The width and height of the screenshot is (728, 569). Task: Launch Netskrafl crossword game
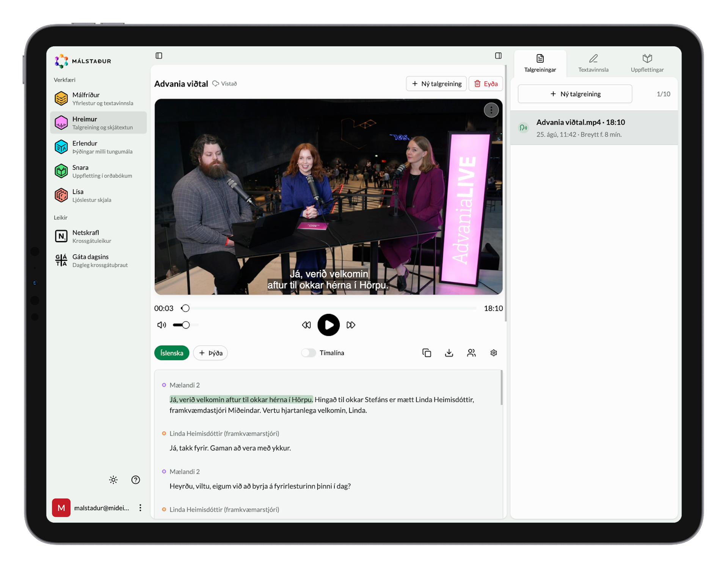[98, 236]
